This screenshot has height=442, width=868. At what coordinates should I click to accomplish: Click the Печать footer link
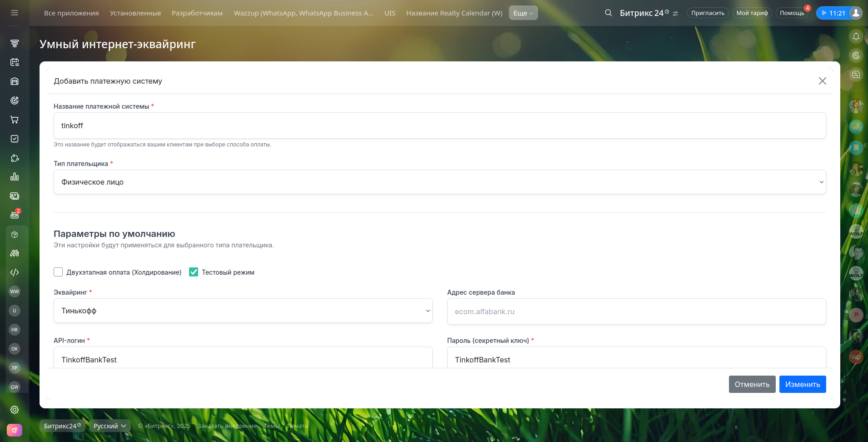[x=298, y=426]
